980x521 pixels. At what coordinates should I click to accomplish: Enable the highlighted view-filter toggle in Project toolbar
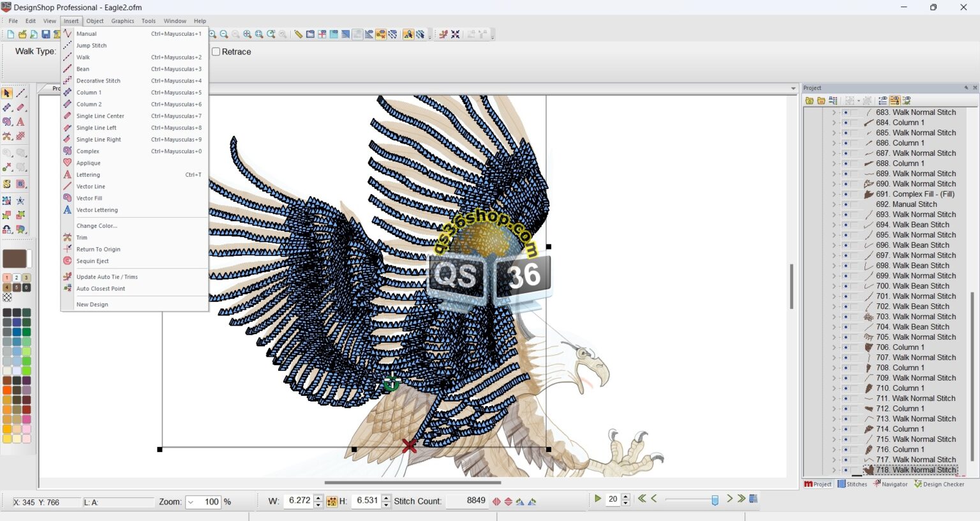(x=895, y=100)
